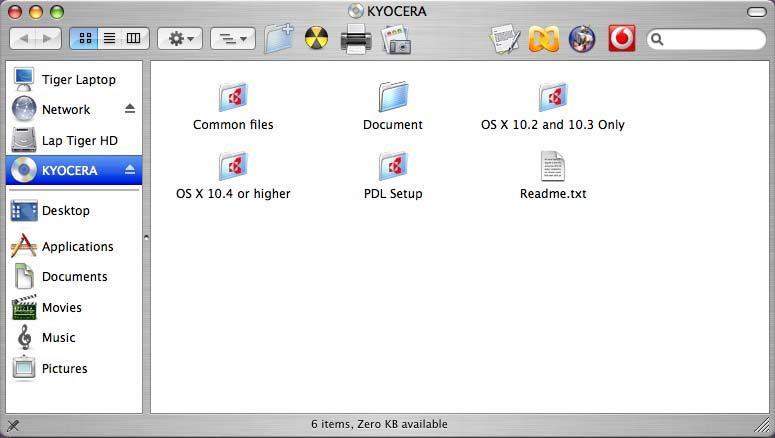
Task: Switch to column view
Action: click(x=134, y=39)
